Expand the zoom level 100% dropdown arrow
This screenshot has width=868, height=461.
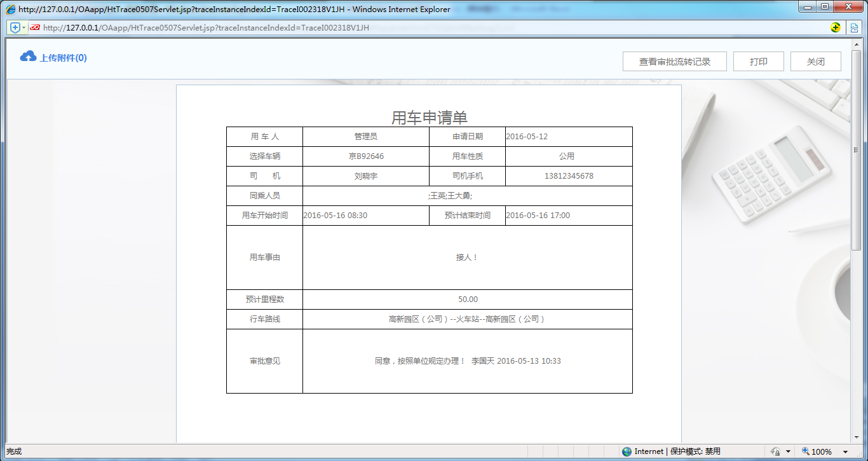(x=845, y=452)
